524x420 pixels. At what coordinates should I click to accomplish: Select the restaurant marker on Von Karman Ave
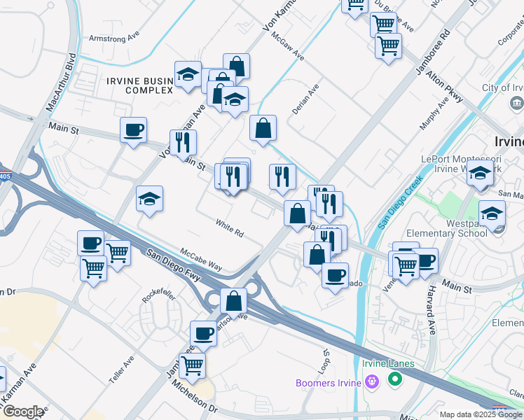(183, 143)
